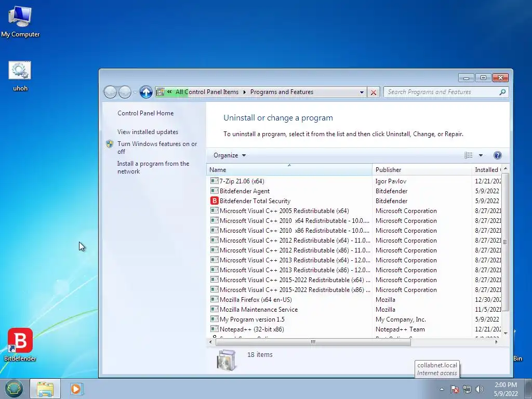Click All Control Panel Items breadcrumb
Viewport: 532px width, 399px height.
point(207,92)
